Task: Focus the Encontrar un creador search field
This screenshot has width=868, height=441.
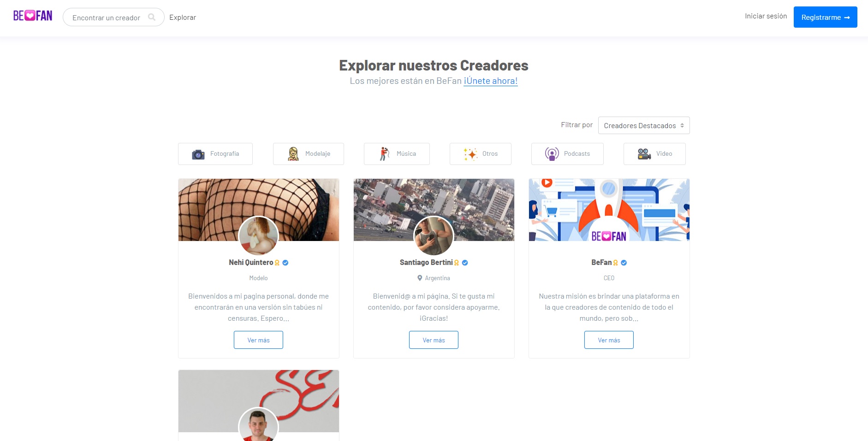Action: pyautogui.click(x=113, y=17)
